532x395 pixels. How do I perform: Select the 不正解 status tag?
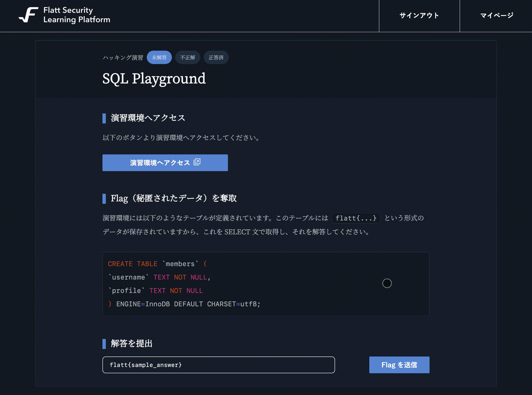(188, 58)
